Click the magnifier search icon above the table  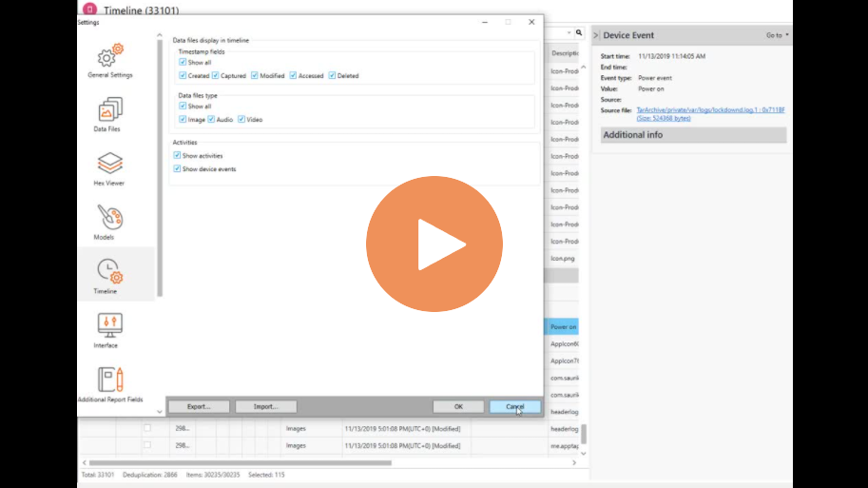(578, 32)
